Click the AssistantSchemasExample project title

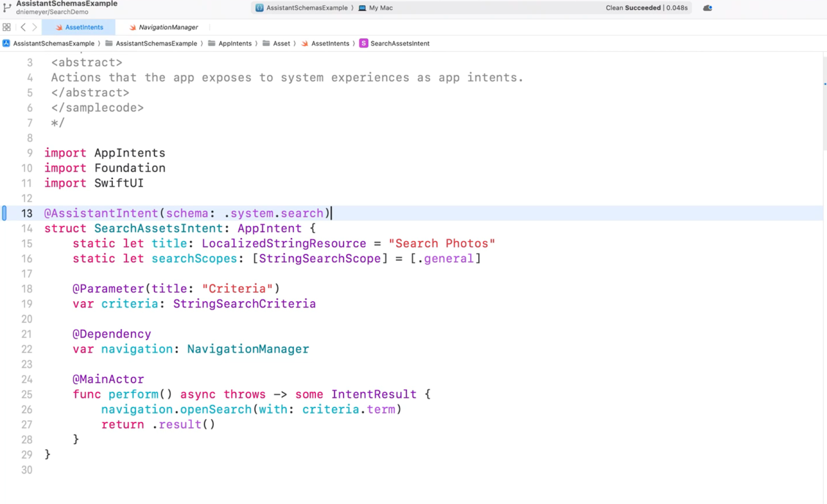(x=67, y=4)
